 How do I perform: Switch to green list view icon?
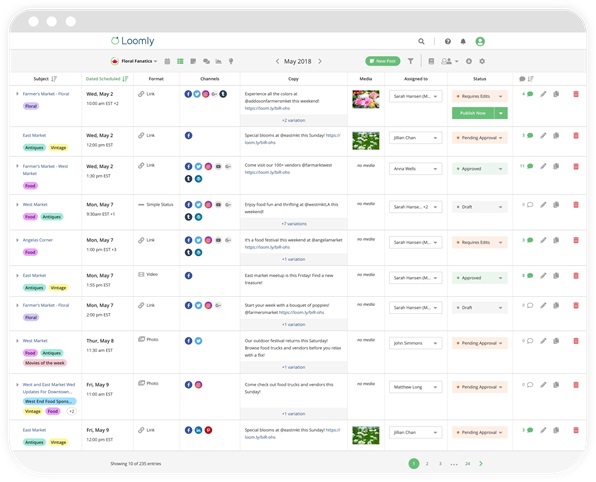point(180,61)
